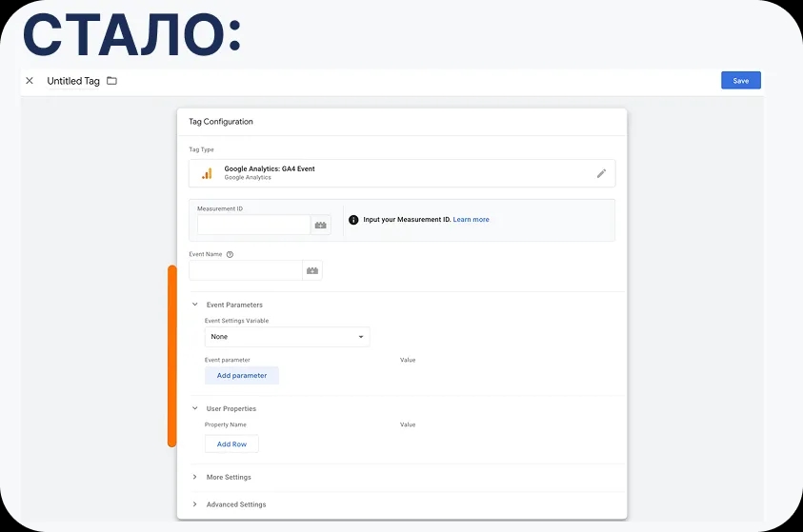
Task: Collapse the User Properties section
Action: click(194, 408)
